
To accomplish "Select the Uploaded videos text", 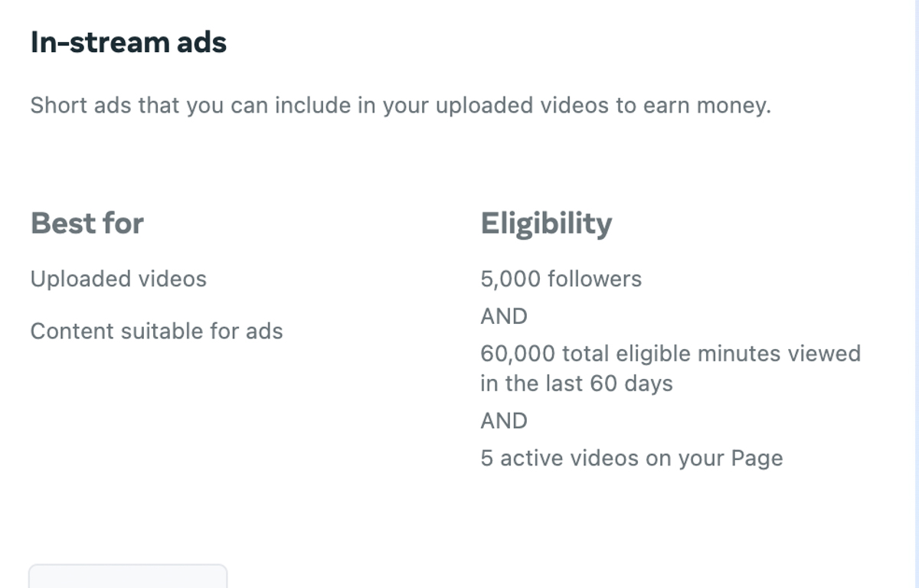I will click(x=119, y=279).
